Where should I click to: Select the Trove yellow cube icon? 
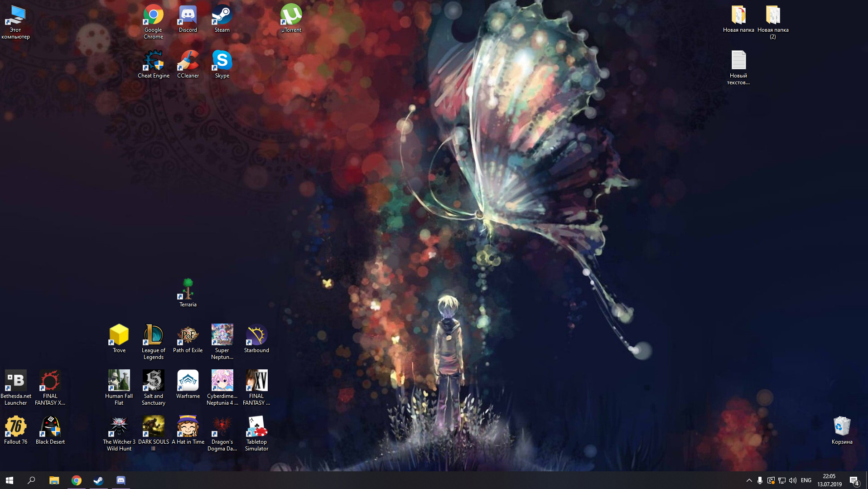point(119,339)
